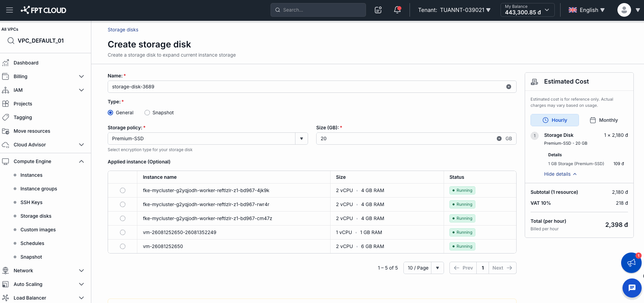The width and height of the screenshot is (644, 303).
Task: Select instance ending in 4jk9k
Action: 123,190
